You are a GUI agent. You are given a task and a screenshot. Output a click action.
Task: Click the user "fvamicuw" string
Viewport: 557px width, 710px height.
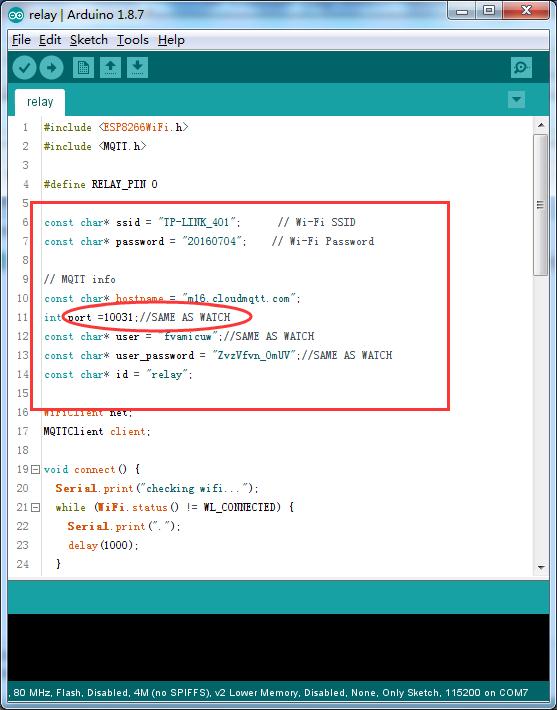(x=188, y=336)
